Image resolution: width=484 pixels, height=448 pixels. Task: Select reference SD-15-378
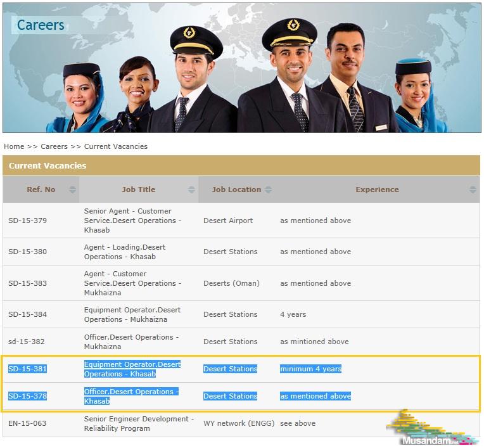point(27,396)
